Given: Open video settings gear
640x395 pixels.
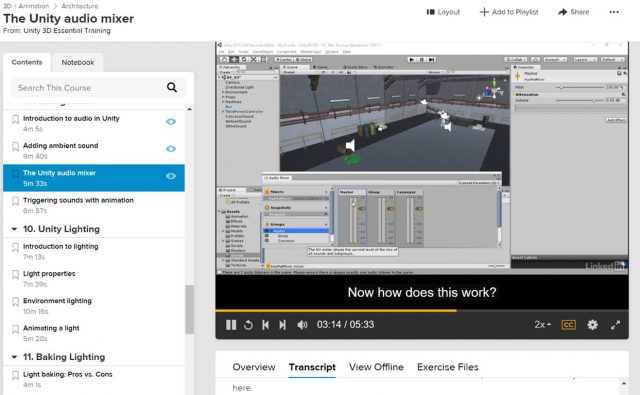Looking at the screenshot, I should 592,324.
